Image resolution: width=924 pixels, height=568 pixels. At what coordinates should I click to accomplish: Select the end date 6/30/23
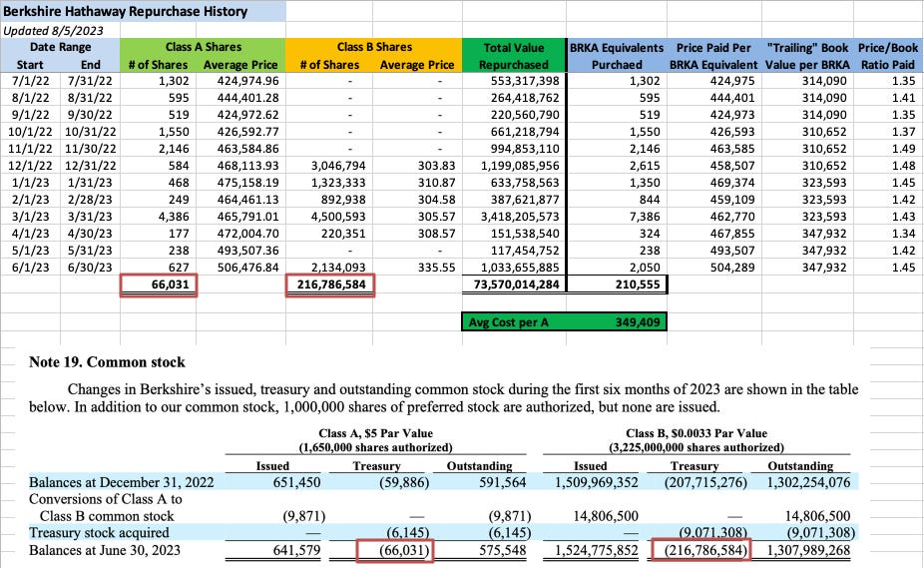tap(90, 268)
